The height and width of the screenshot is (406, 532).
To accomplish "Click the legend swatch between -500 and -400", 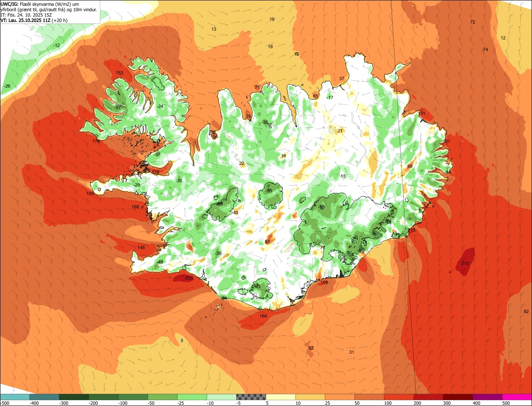I will [x=15, y=397].
